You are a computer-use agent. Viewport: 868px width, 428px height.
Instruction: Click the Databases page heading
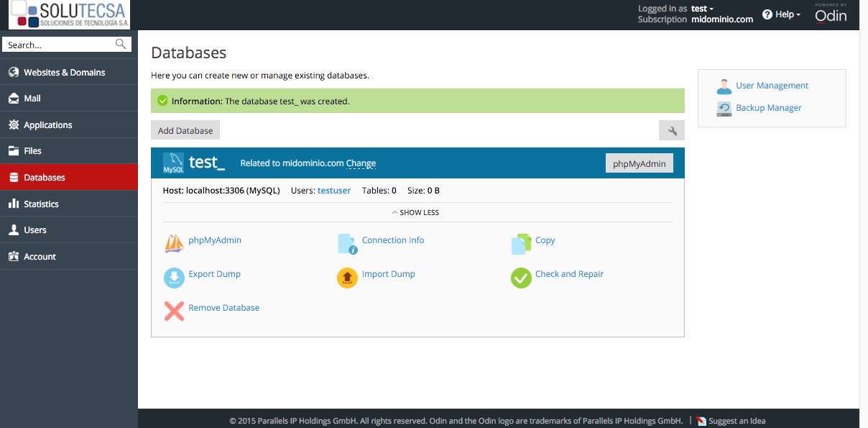[x=189, y=53]
